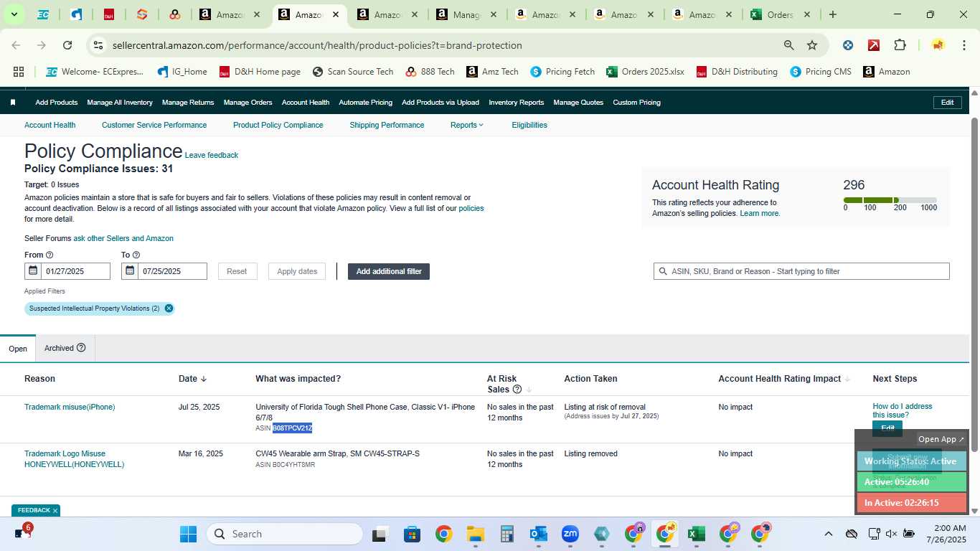Show hidden system tray icons

(829, 534)
